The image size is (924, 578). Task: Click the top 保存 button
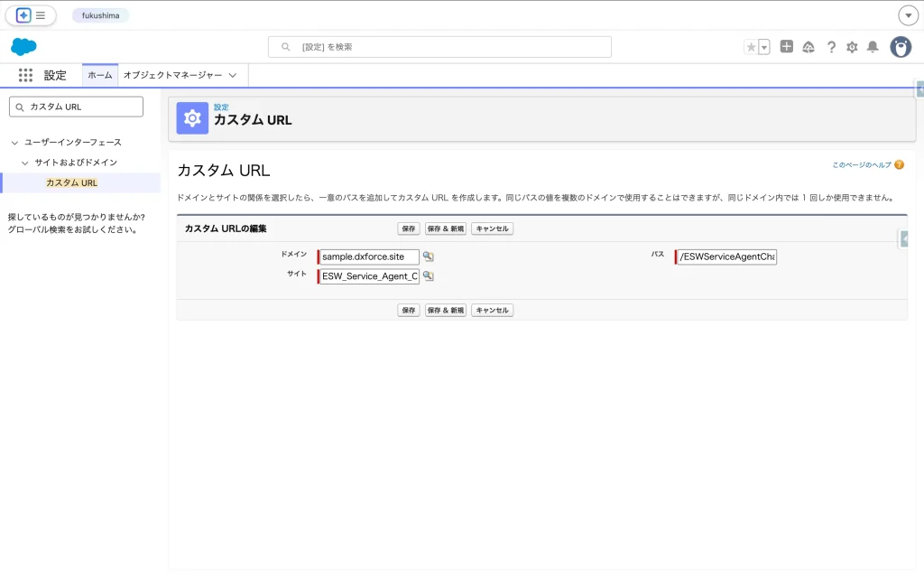pos(409,228)
